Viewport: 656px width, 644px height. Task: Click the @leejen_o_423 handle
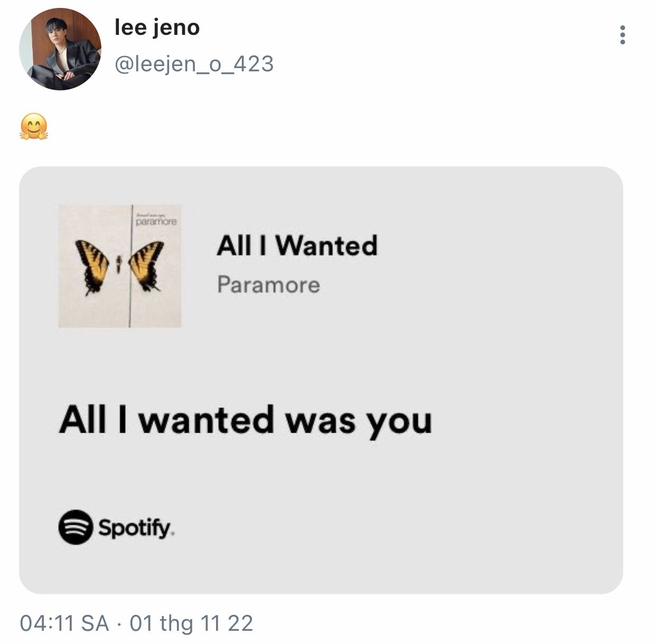tap(194, 64)
